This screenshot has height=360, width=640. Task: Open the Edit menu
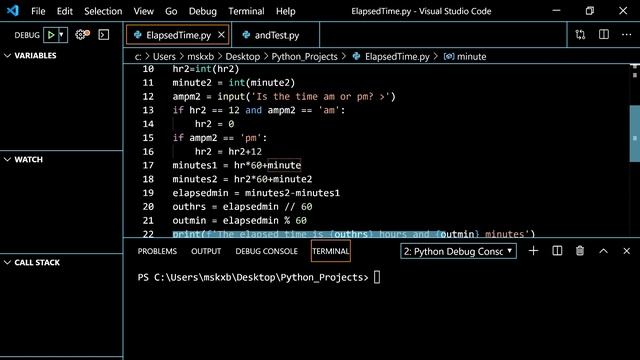64,11
